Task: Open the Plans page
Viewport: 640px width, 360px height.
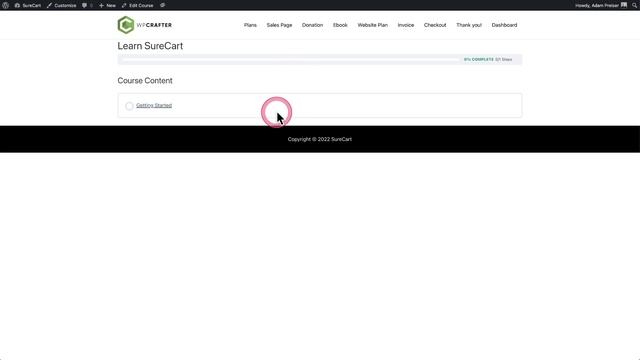Action: point(250,25)
